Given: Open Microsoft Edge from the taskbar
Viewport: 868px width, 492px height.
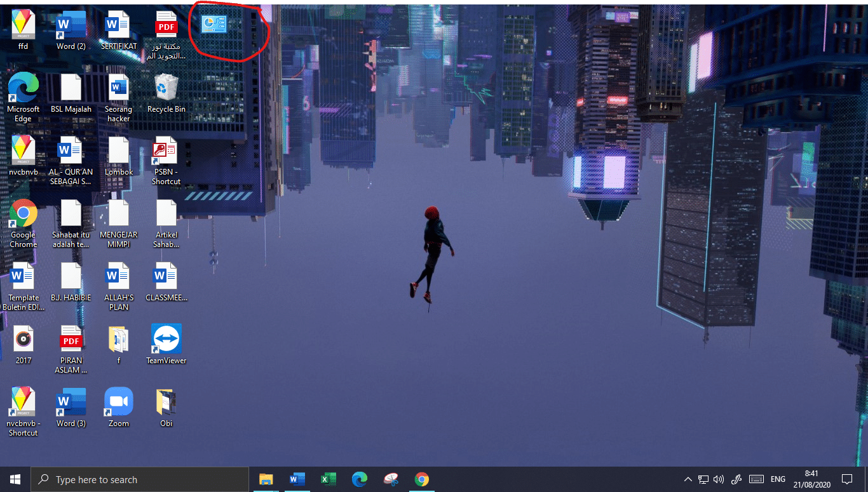Looking at the screenshot, I should point(359,479).
